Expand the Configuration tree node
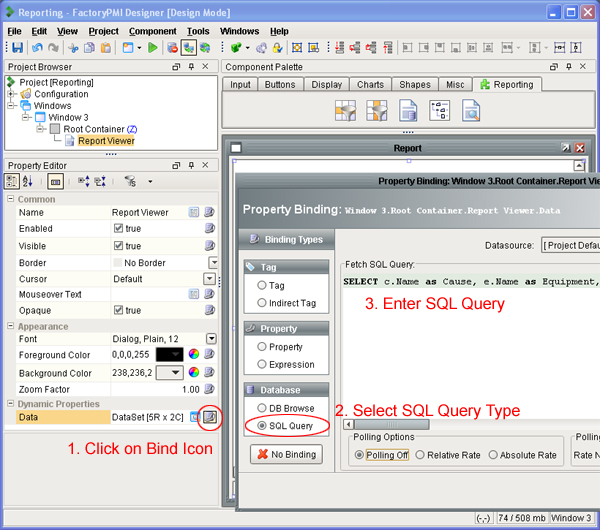600x530 pixels. 11,94
